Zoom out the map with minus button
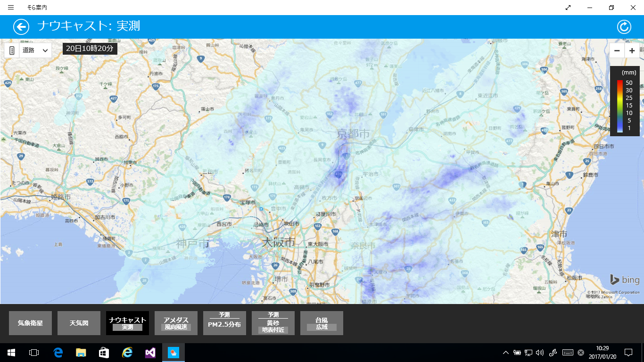 pos(617,50)
